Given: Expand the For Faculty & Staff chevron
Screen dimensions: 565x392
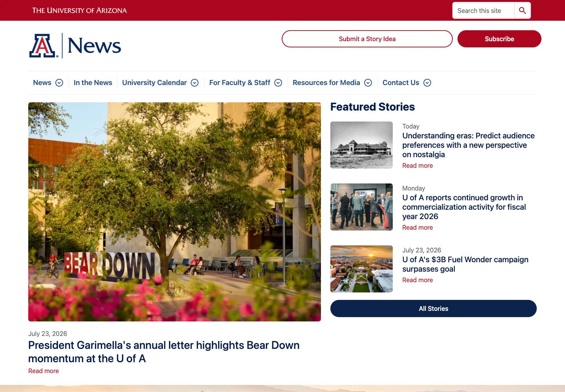Looking at the screenshot, I should click(x=278, y=83).
